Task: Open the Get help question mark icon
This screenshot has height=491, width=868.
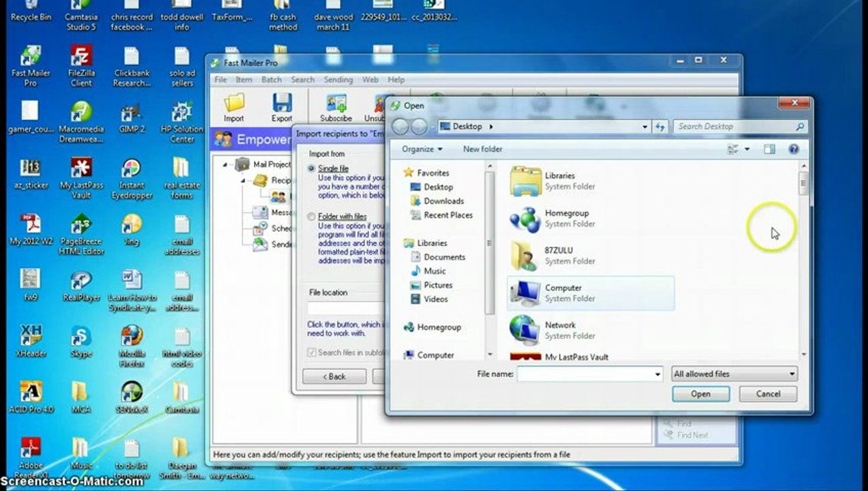Action: point(794,149)
